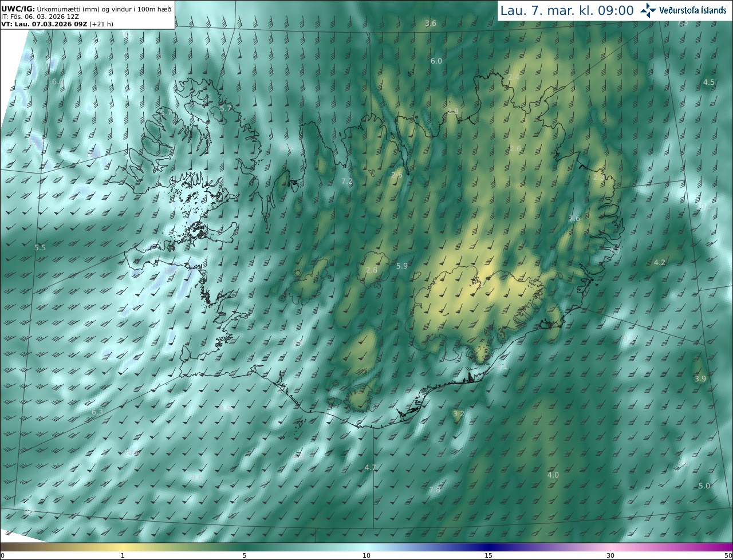Click the colour scale tick labeled 15

tap(488, 555)
